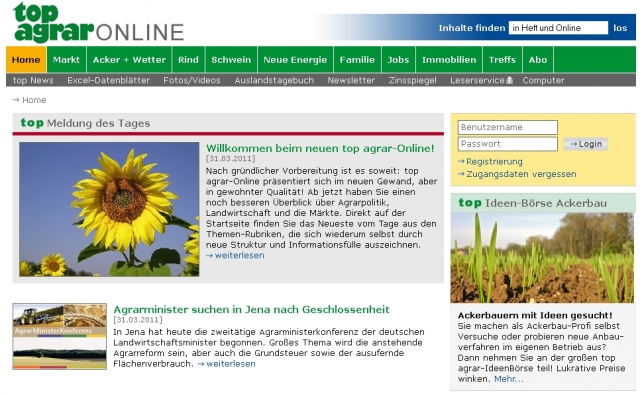This screenshot has width=640, height=395.
Task: Open the Home tab
Action: pos(26,60)
